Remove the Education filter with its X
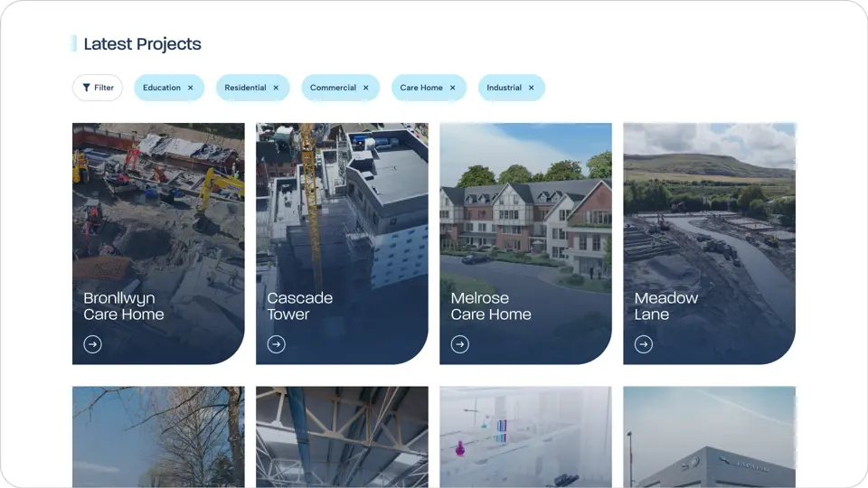This screenshot has width=868, height=488. coord(191,88)
